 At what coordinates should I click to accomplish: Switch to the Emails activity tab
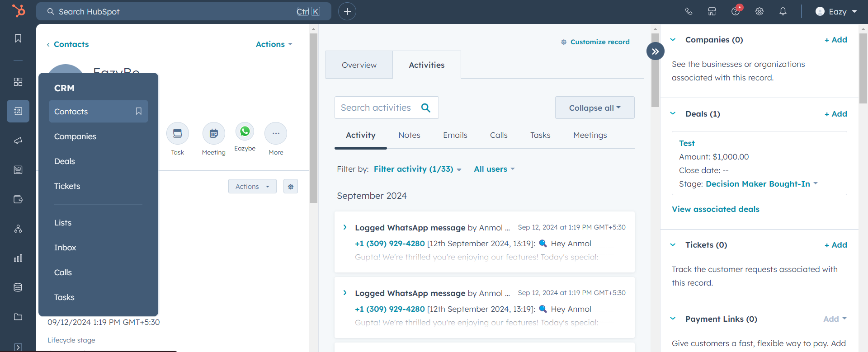(455, 135)
